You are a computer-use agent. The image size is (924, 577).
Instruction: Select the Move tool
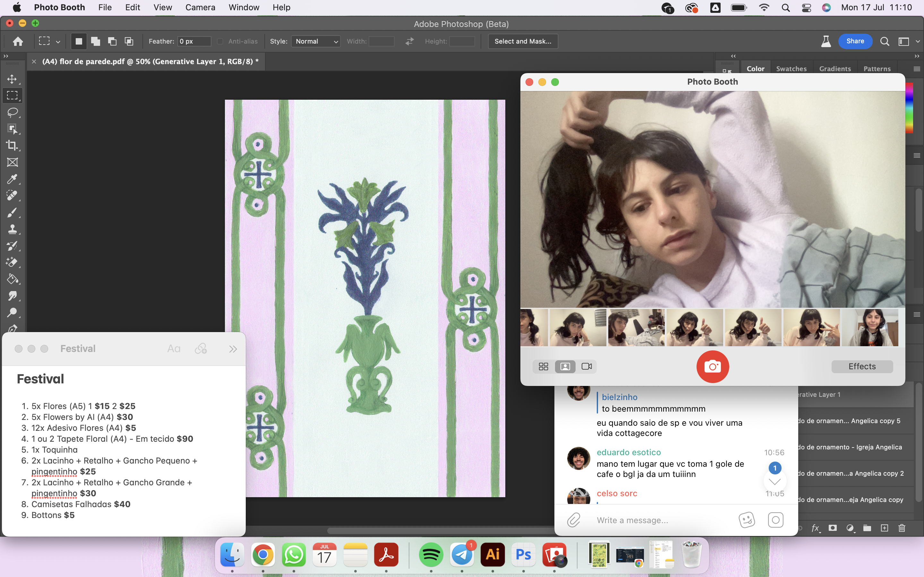point(12,79)
